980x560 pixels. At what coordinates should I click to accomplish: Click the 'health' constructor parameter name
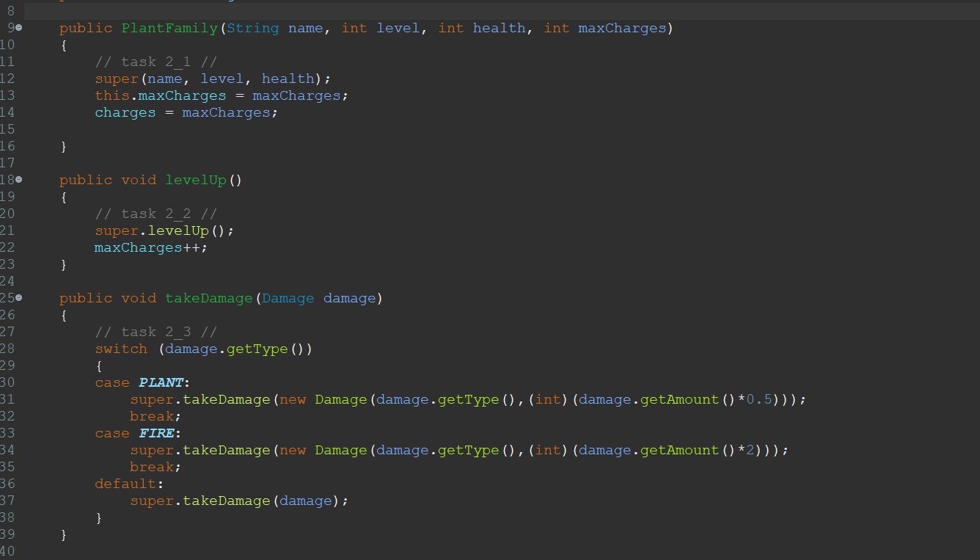[x=500, y=28]
